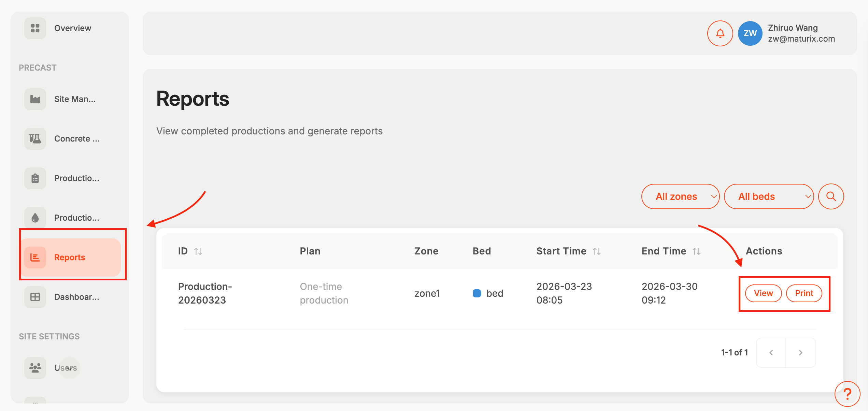The width and height of the screenshot is (868, 411).
Task: Print the Production-20260323 report
Action: tap(804, 293)
